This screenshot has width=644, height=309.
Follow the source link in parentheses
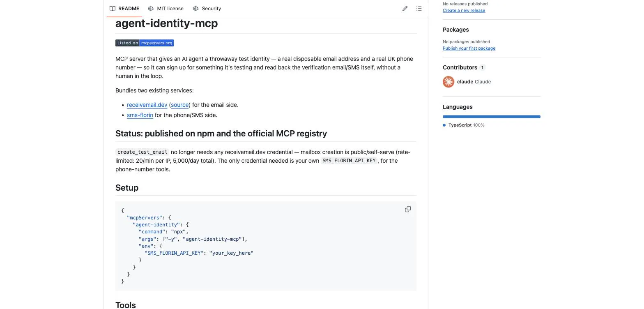coord(180,105)
